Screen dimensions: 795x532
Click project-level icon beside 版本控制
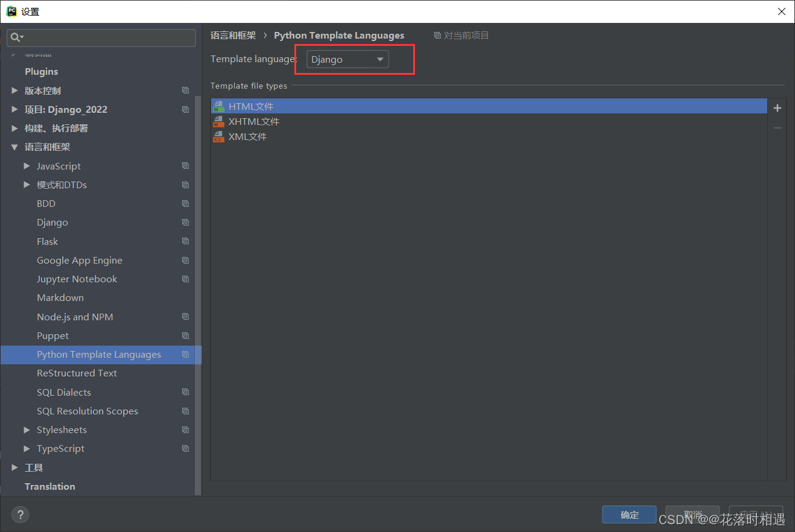(x=185, y=90)
